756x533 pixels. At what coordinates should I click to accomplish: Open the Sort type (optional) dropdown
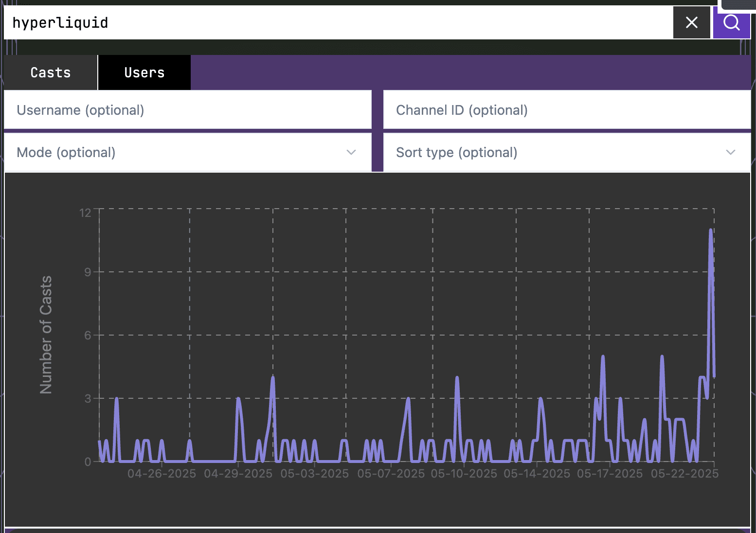pyautogui.click(x=567, y=152)
